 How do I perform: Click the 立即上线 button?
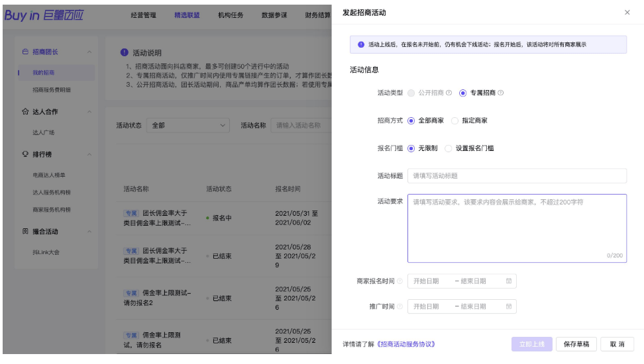tap(532, 344)
